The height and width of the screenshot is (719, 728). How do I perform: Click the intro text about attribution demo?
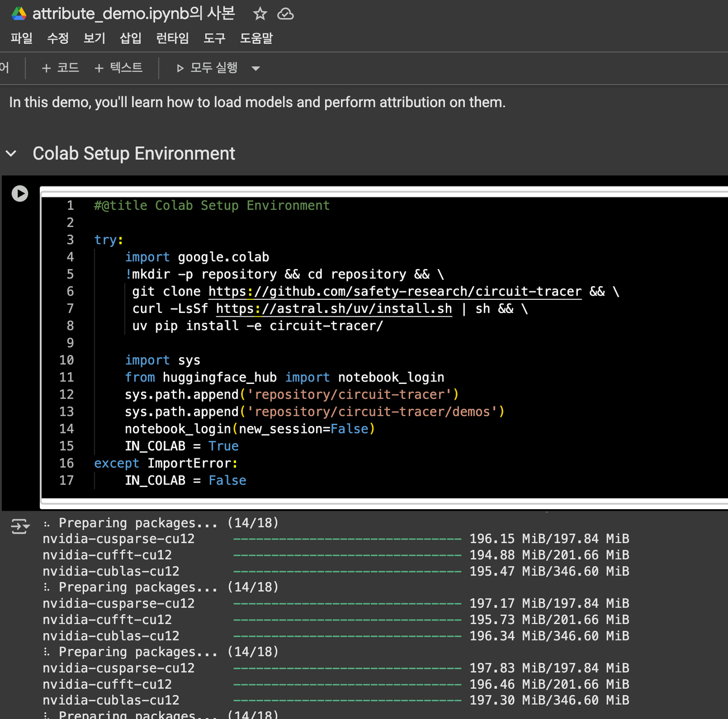pyautogui.click(x=257, y=102)
